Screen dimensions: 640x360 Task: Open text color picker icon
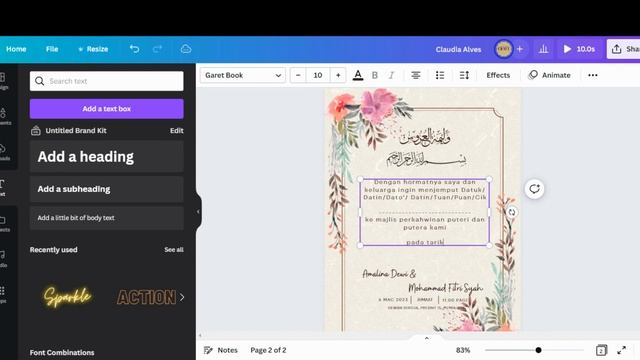pos(358,75)
